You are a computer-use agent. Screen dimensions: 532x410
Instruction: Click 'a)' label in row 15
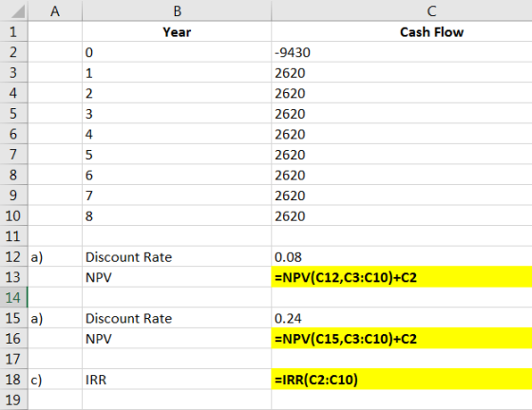(37, 319)
